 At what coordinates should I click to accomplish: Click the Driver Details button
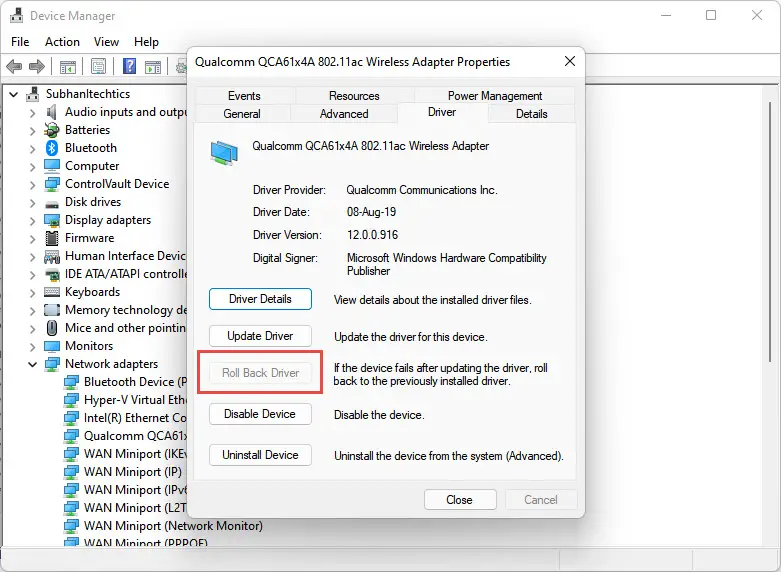pos(260,299)
